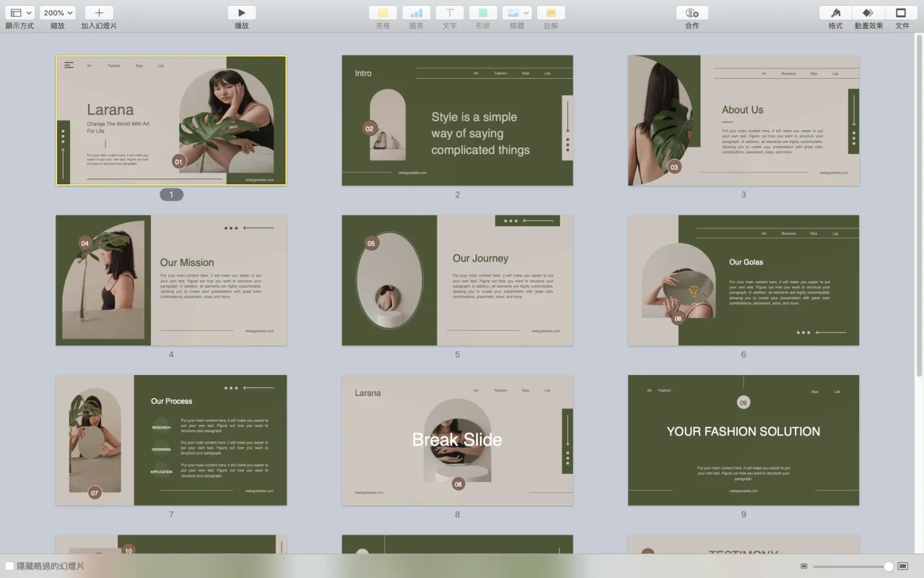Click the 形狀 shape icon
The width and height of the screenshot is (924, 578).
(483, 13)
